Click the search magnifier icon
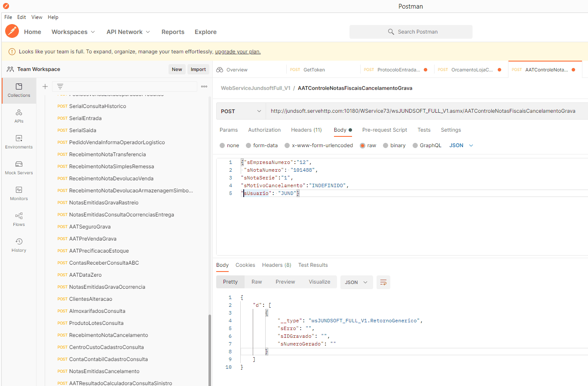 click(391, 32)
